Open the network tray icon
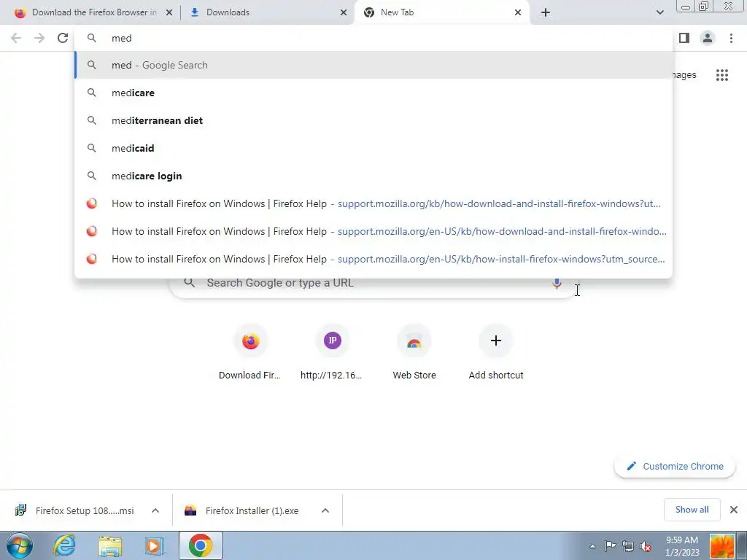 (x=628, y=546)
